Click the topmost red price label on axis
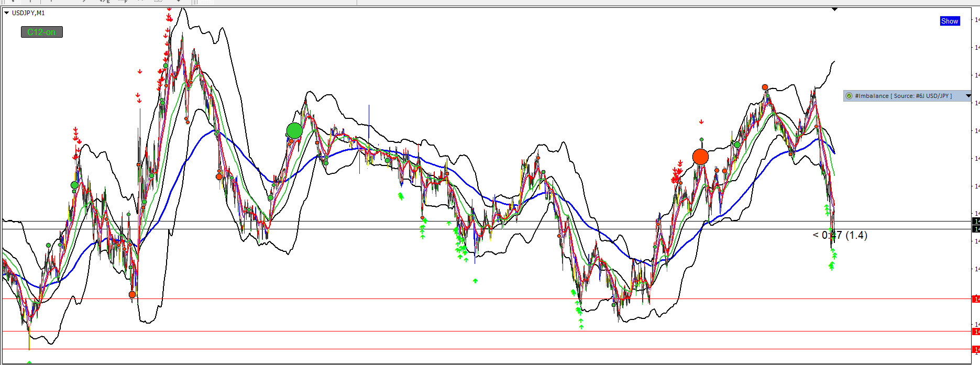The width and height of the screenshot is (980, 365). point(976,299)
